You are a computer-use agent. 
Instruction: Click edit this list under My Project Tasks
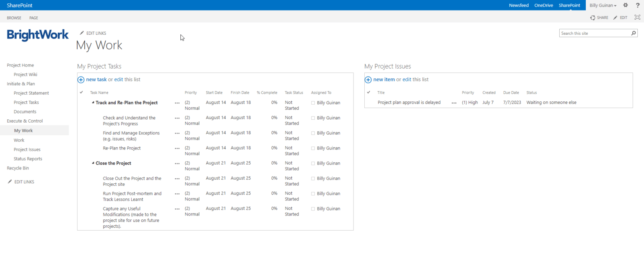126,79
